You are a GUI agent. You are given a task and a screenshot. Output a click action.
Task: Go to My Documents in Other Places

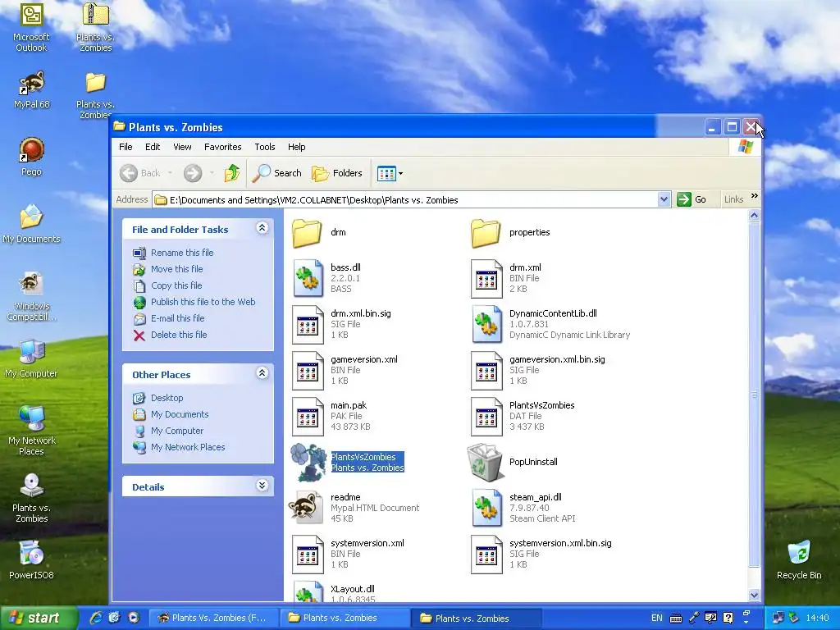coord(180,414)
